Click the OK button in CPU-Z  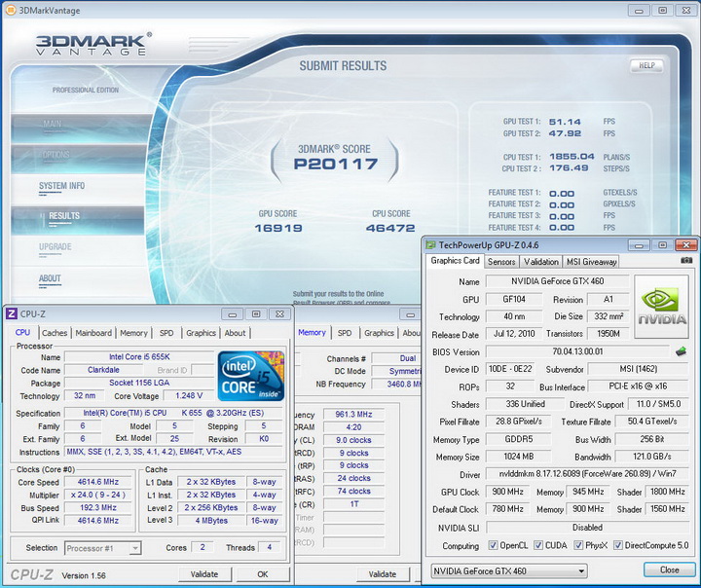coord(263,574)
